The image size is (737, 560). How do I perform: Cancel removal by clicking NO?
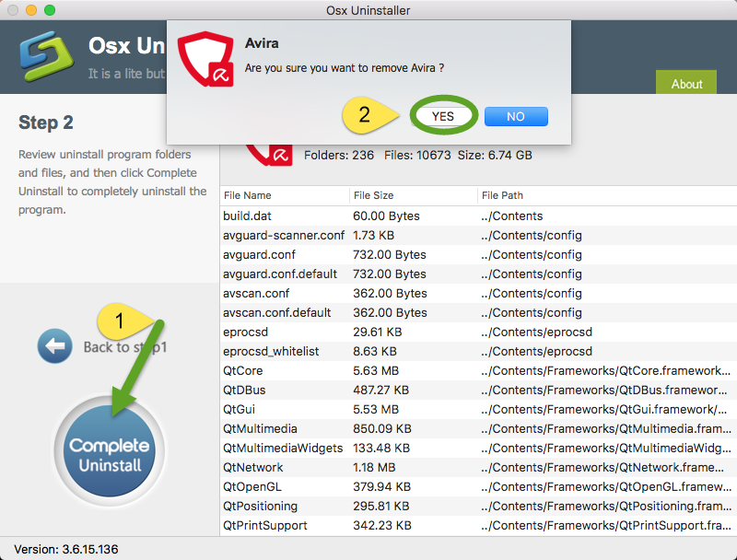[515, 116]
